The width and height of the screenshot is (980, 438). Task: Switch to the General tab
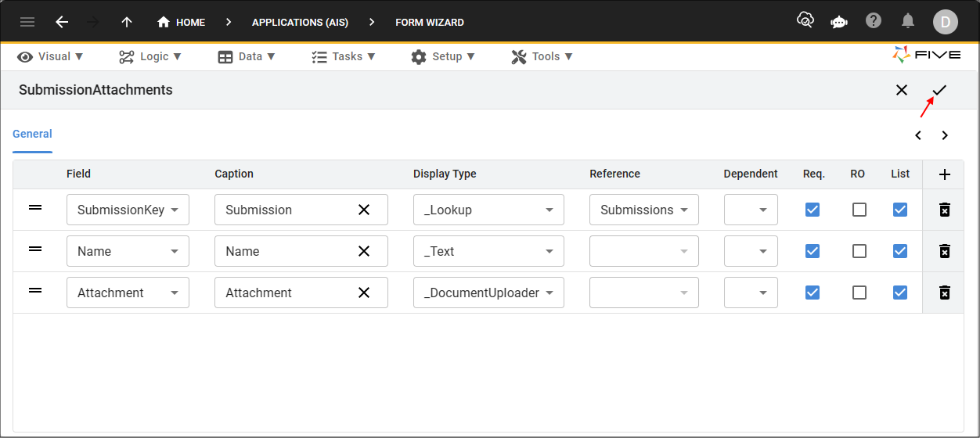pyautogui.click(x=32, y=134)
